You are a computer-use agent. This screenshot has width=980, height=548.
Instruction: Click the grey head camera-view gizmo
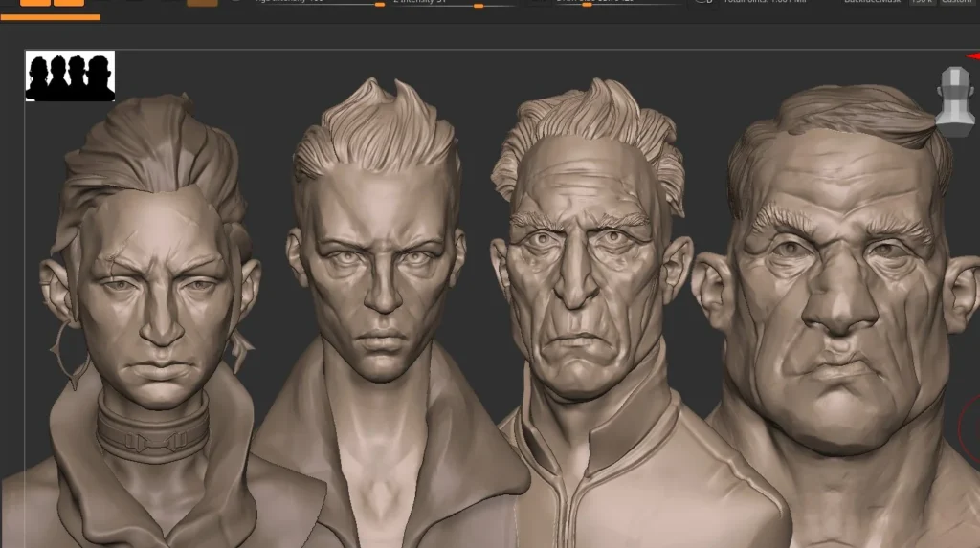956,101
